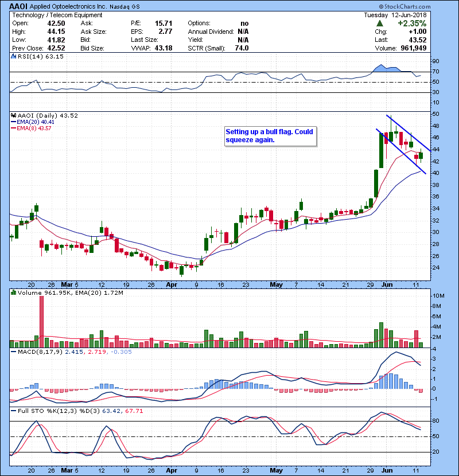Screen dimensions: 459x476
Task: Click the High value 44.15
Action: click(x=56, y=32)
